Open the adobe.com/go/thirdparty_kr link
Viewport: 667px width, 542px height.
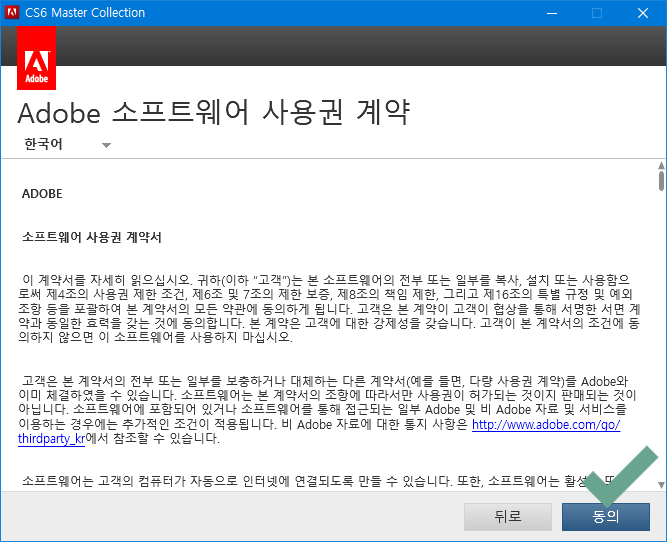click(x=546, y=425)
